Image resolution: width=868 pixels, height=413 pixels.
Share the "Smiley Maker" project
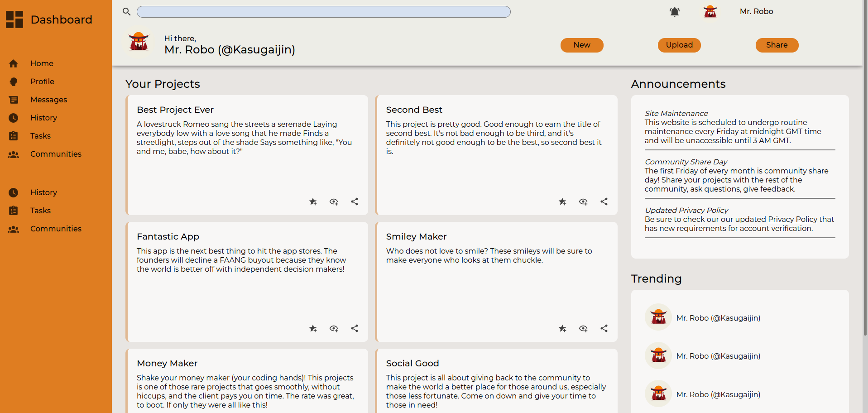pos(604,328)
